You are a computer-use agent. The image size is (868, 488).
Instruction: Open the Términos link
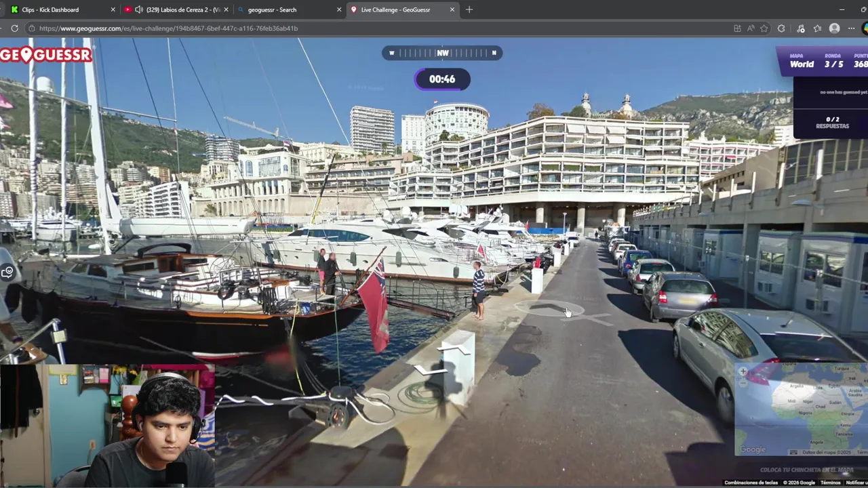pos(830,483)
